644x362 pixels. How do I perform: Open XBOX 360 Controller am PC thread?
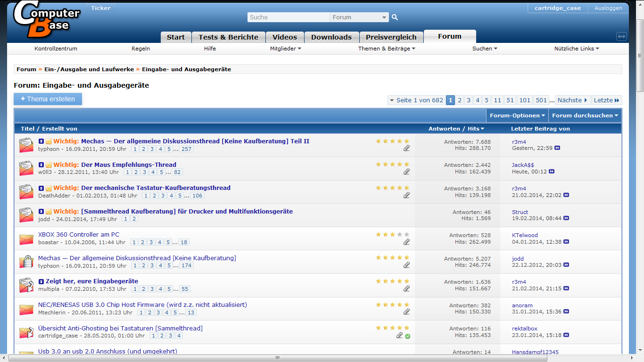(x=79, y=234)
